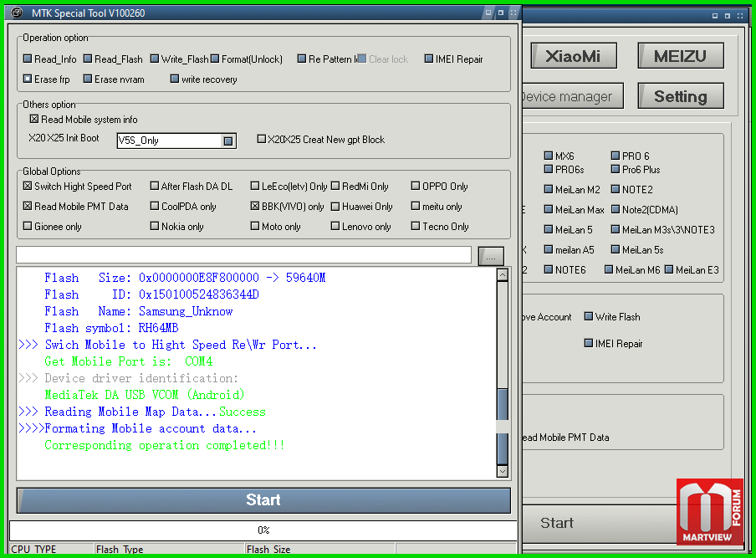
Task: Check the Gionee only option
Action: point(28,226)
